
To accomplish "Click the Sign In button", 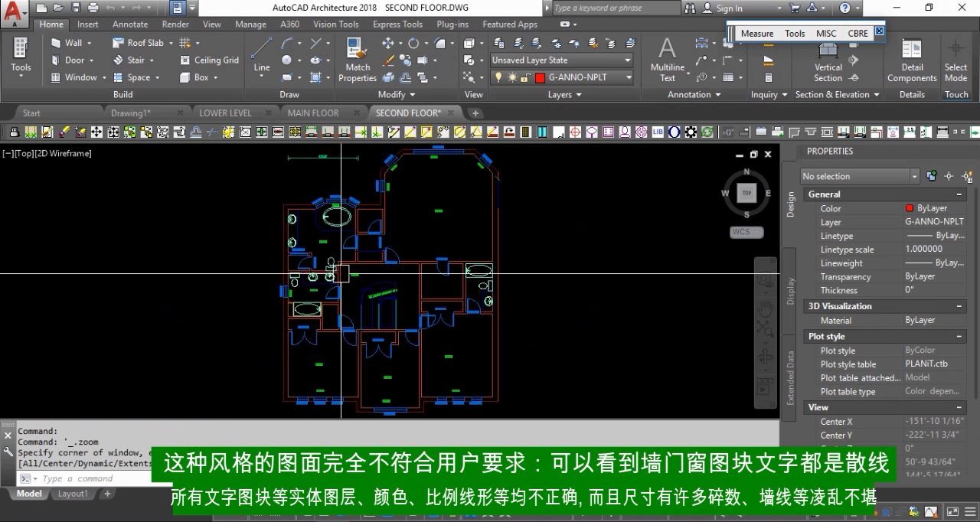I will 723,8.
